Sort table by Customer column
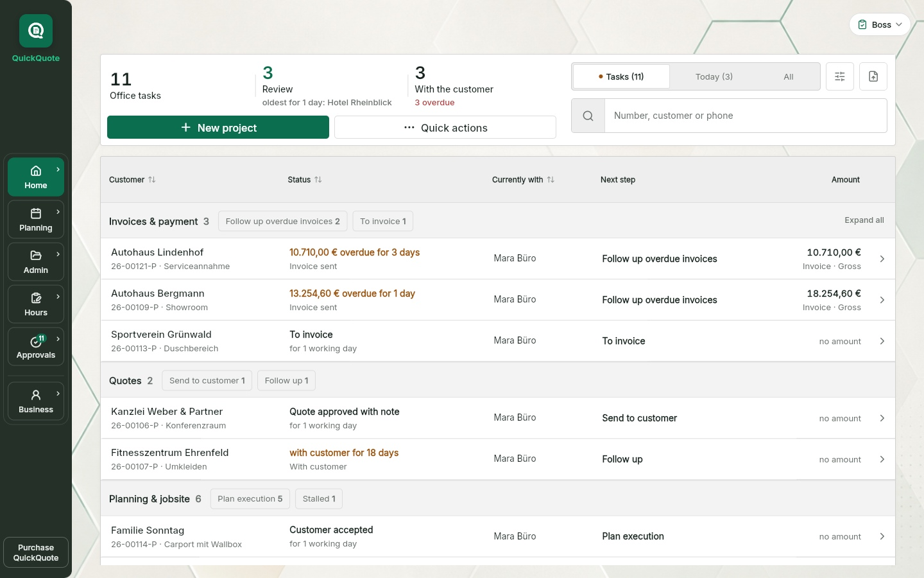The image size is (924, 578). click(132, 180)
